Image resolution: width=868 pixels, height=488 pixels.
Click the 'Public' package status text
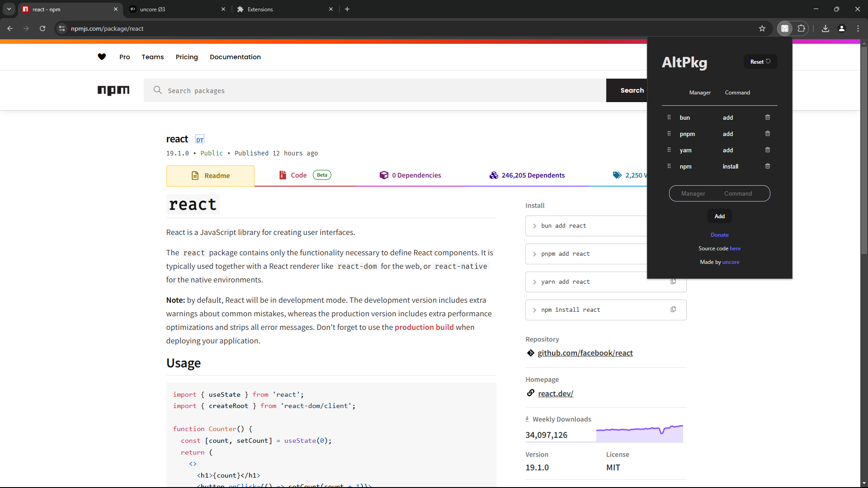(212, 153)
